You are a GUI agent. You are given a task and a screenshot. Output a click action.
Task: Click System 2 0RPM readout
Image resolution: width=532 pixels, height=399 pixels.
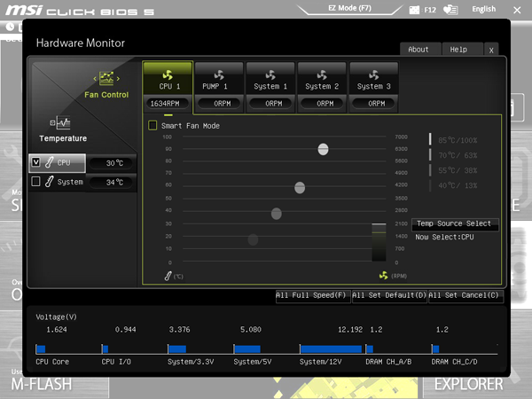(323, 104)
